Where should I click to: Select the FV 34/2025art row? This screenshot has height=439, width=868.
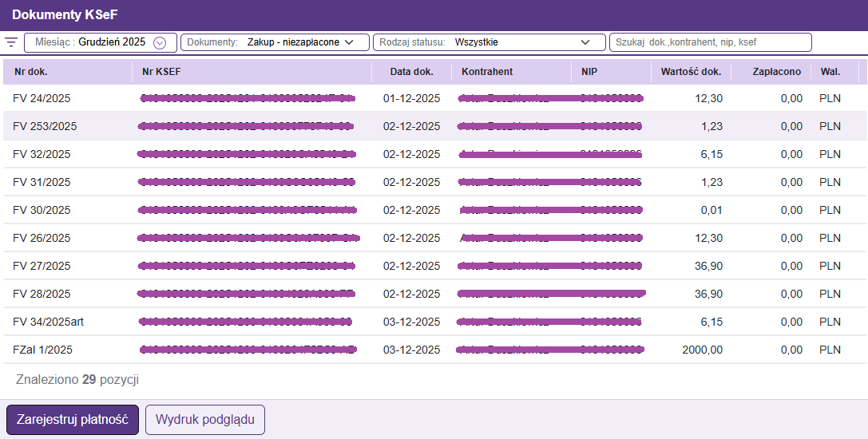(x=48, y=322)
